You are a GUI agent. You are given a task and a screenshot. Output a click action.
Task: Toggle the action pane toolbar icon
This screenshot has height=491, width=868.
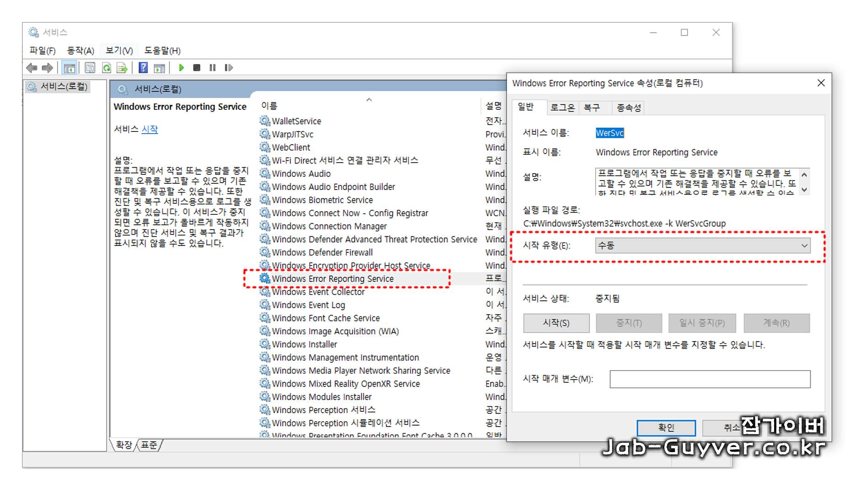click(159, 68)
